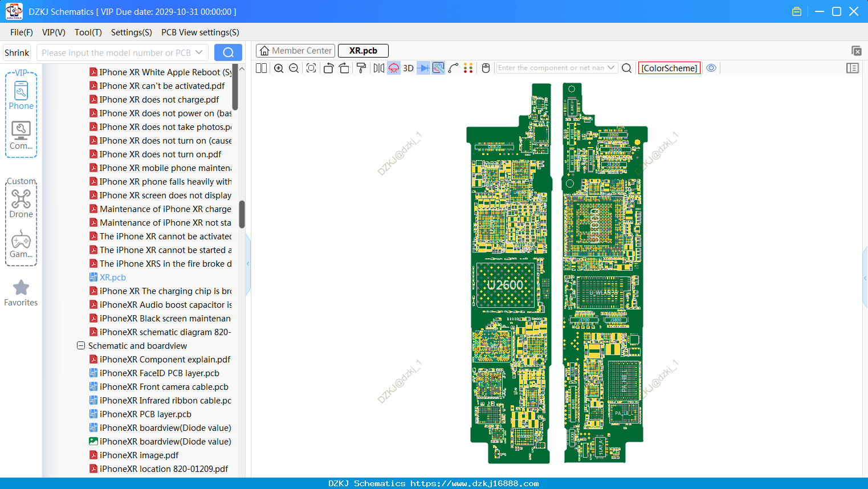This screenshot has width=868, height=489.
Task: Open PCB View settings(S) menu
Action: coord(200,32)
